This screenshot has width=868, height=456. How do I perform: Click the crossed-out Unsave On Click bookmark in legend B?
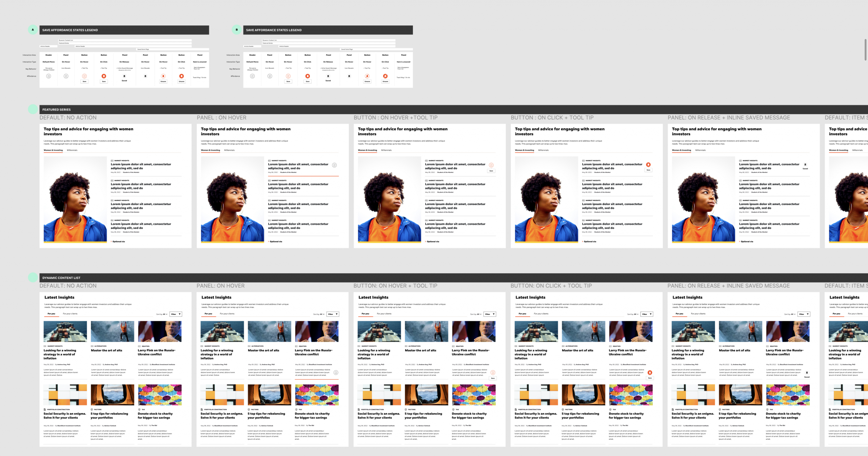[x=386, y=76]
